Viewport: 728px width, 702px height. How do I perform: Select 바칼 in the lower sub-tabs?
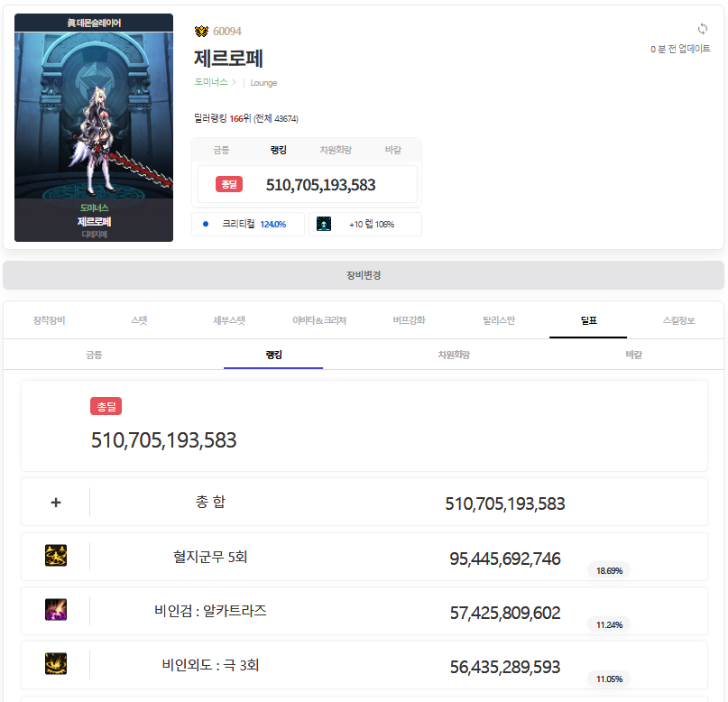pyautogui.click(x=633, y=355)
